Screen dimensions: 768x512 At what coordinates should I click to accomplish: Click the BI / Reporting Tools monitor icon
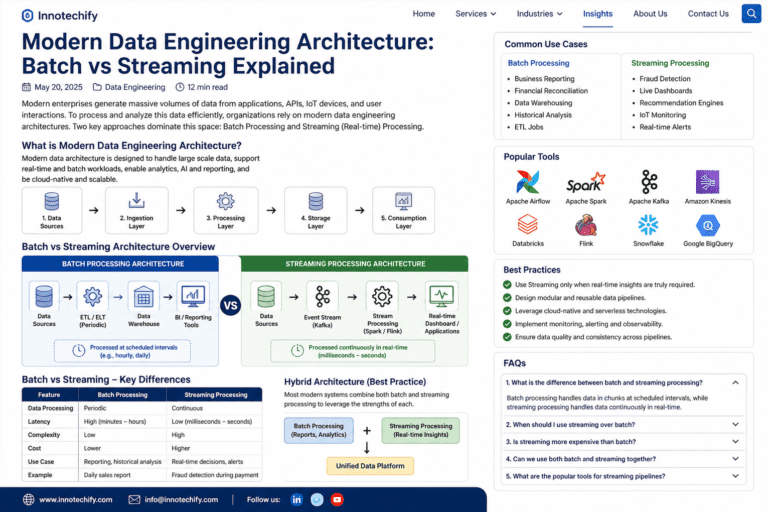(193, 296)
